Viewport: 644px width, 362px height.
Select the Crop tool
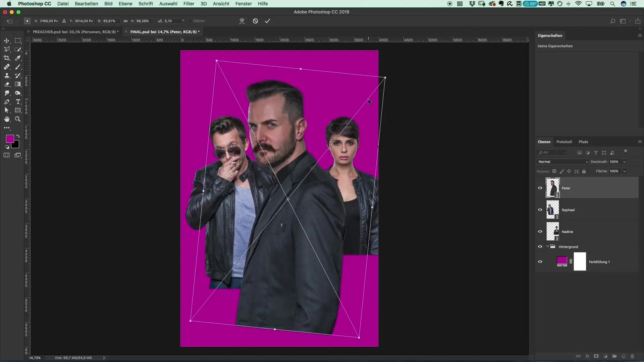click(7, 58)
